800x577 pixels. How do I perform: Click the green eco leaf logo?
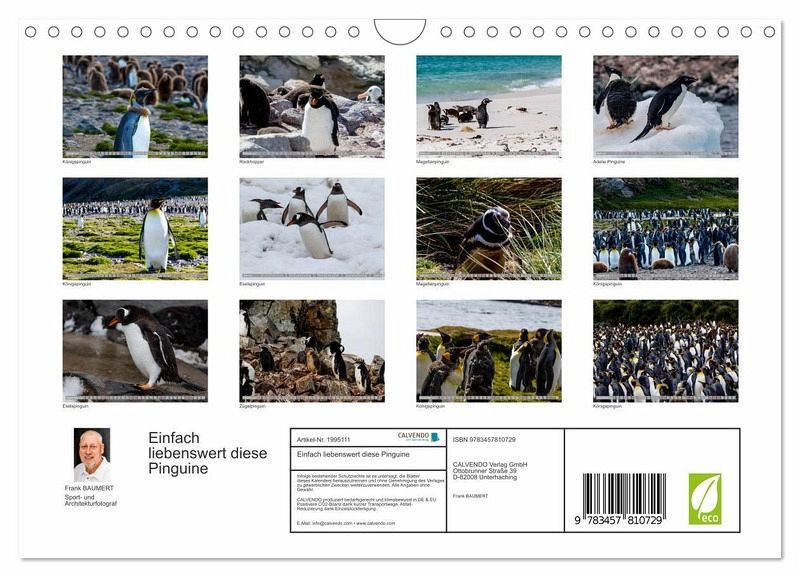coord(705,498)
